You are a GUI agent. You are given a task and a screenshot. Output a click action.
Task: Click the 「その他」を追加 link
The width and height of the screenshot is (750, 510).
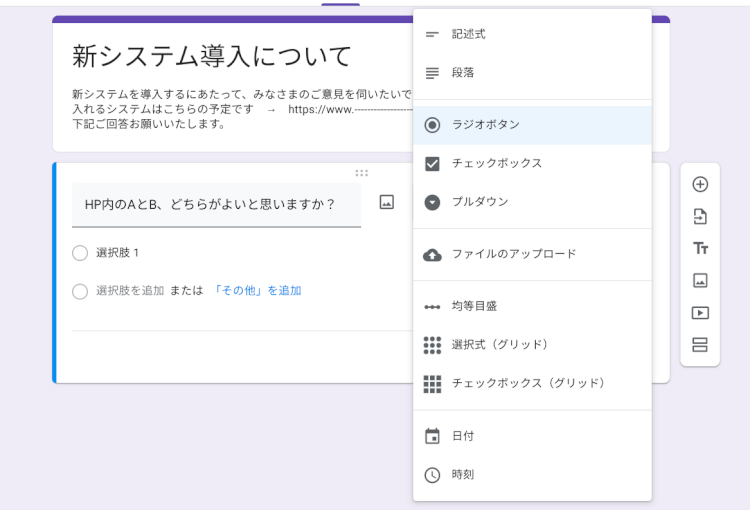coord(257,291)
